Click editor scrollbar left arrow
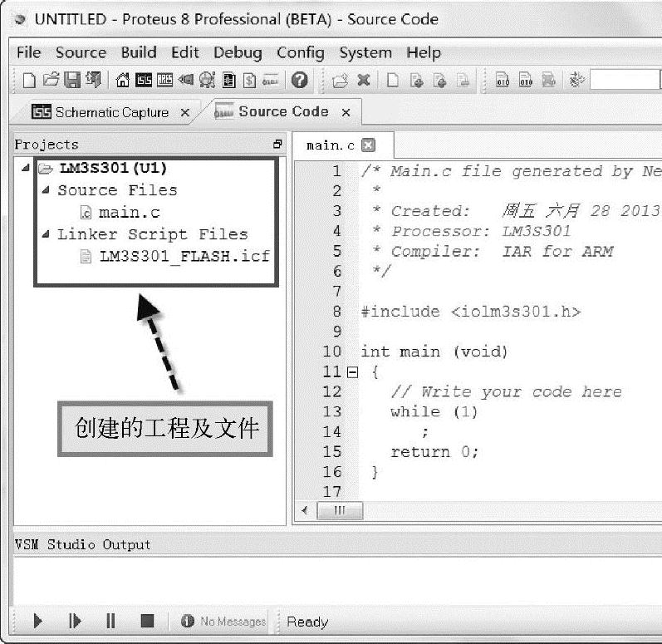The image size is (662, 644). (x=305, y=510)
